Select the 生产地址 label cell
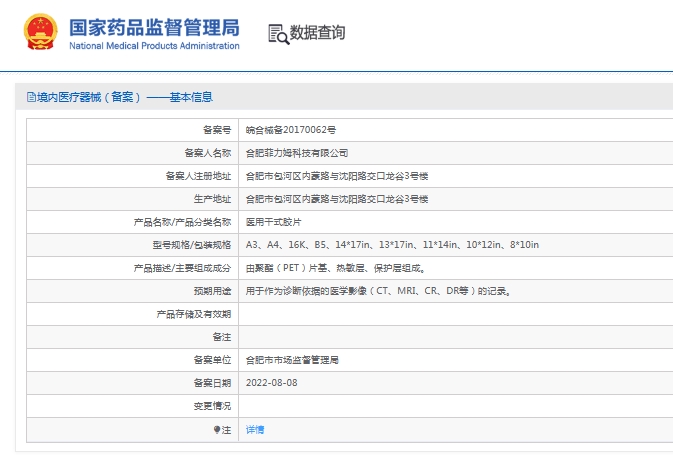 coord(212,199)
